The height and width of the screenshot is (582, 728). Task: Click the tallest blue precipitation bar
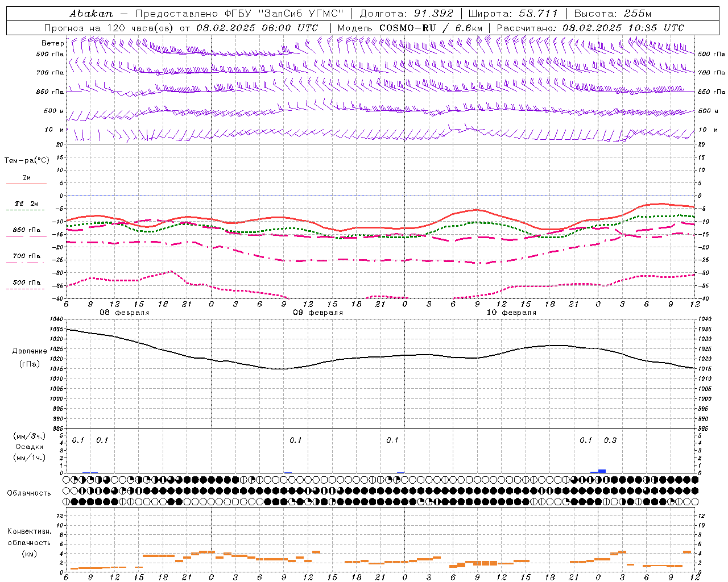coord(602,471)
